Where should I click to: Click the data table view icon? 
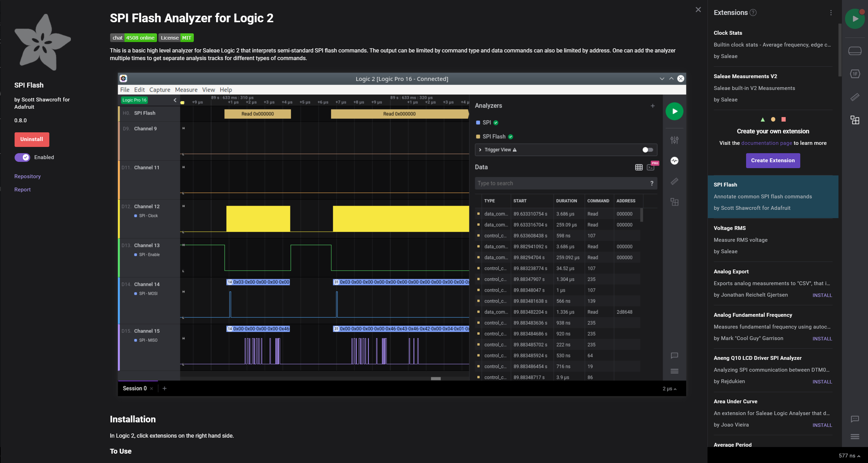click(639, 167)
